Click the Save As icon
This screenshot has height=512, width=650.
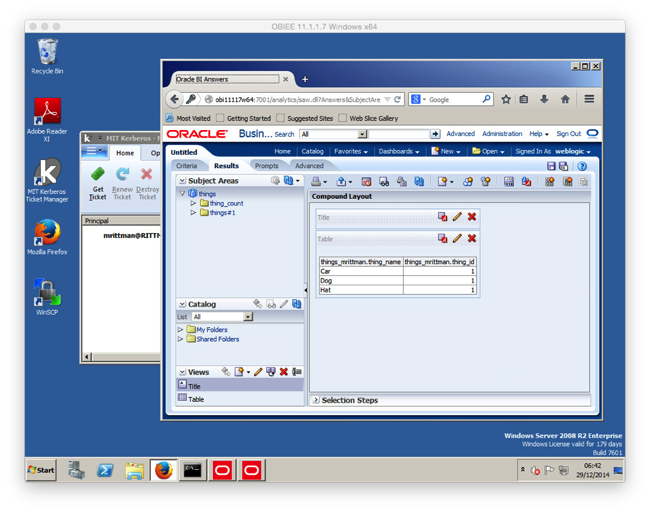563,166
